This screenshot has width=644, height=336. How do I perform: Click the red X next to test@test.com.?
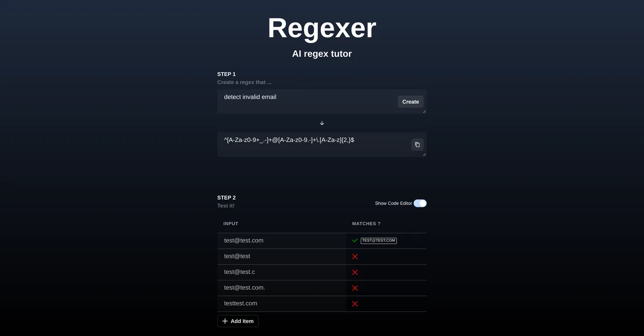(355, 288)
